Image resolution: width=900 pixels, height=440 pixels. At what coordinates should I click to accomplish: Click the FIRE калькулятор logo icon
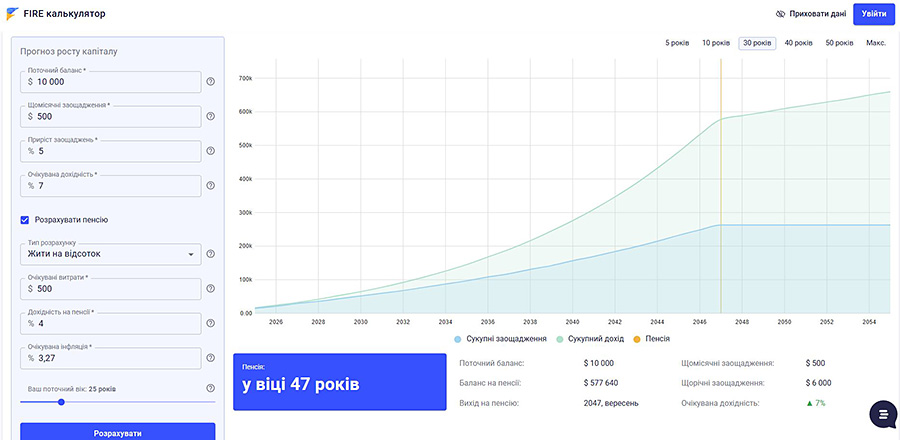pos(12,14)
